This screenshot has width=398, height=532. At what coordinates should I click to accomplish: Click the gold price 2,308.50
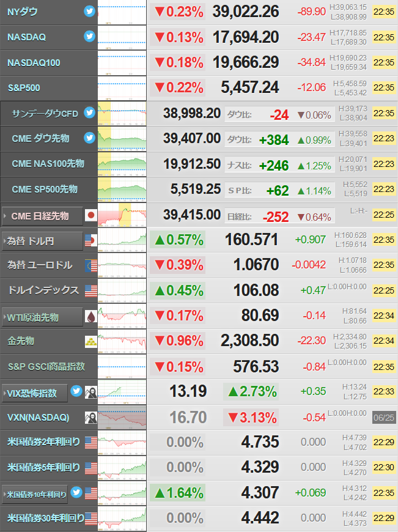(249, 341)
